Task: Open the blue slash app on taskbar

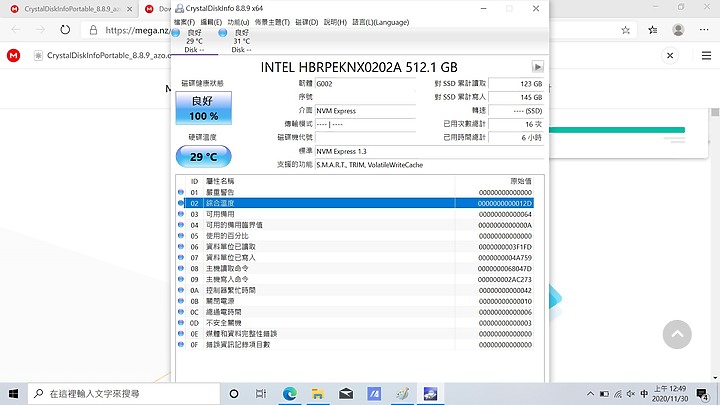Action: coord(374,394)
